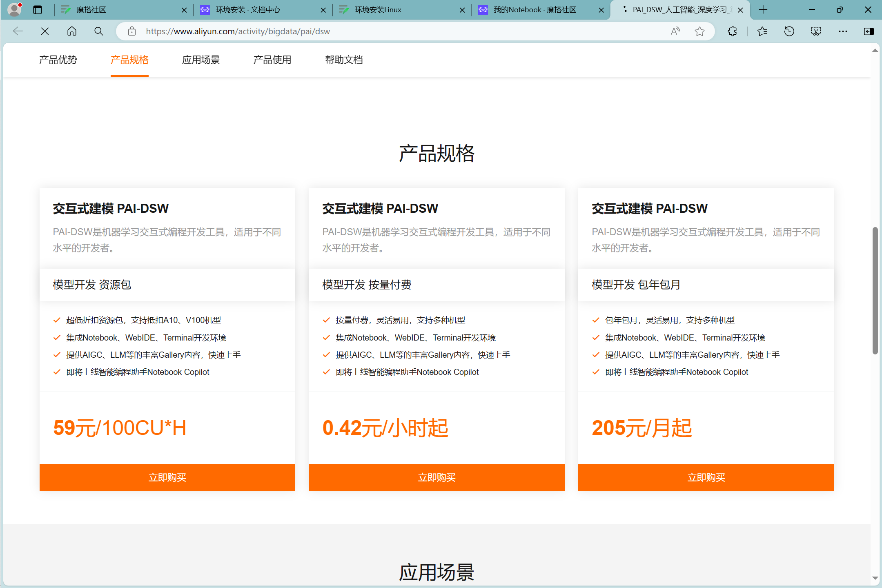Click the 超低折扣资源包 feature line
Viewport: 882px width, 588px height.
[144, 320]
